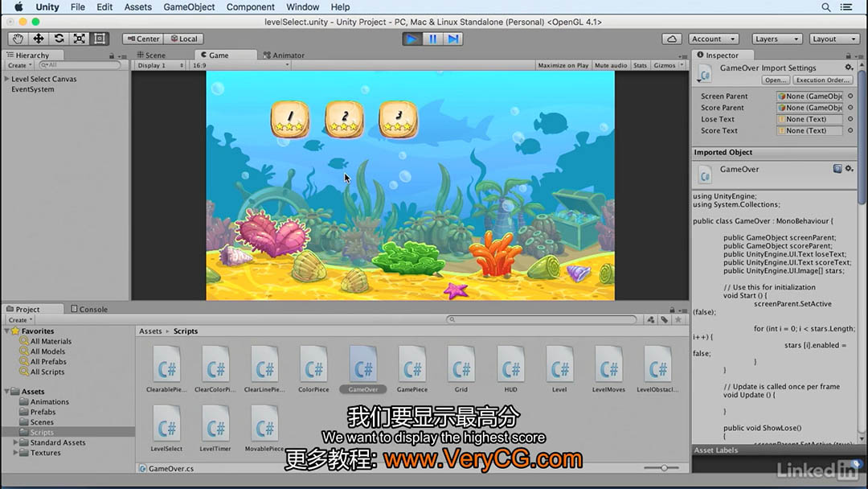Image resolution: width=868 pixels, height=489 pixels.
Task: Open the Layout dropdown
Action: pyautogui.click(x=835, y=39)
